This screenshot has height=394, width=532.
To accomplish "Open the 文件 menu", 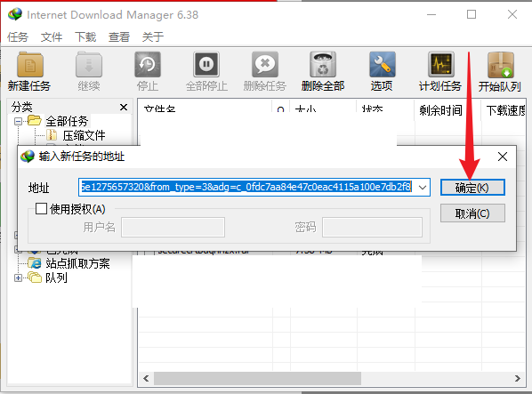I will click(x=52, y=36).
